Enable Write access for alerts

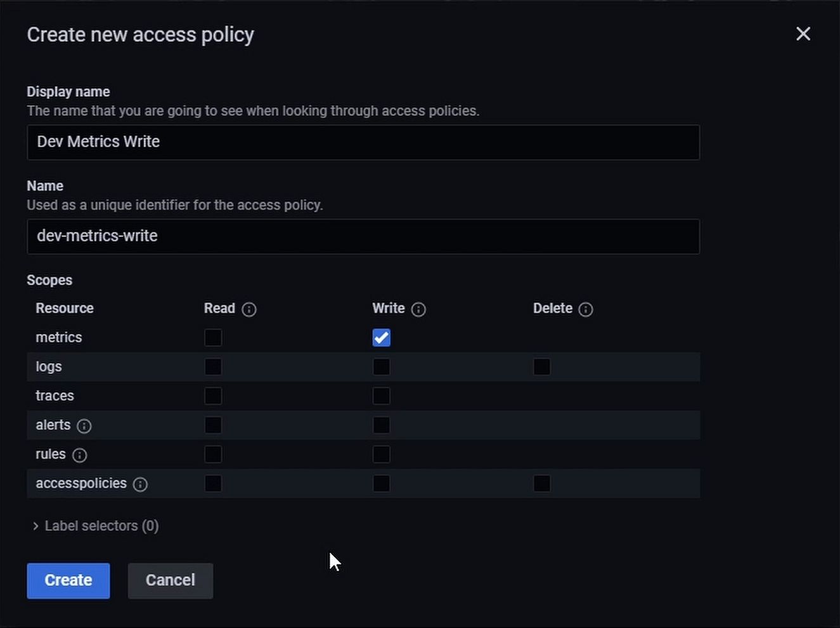pyautogui.click(x=381, y=425)
